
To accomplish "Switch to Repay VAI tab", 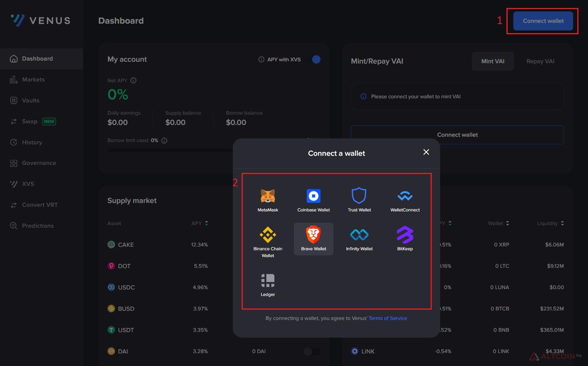I will point(540,61).
